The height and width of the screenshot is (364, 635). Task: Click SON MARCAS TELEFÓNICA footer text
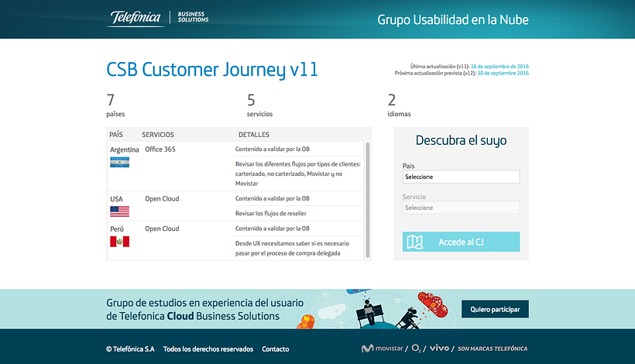[x=493, y=349]
